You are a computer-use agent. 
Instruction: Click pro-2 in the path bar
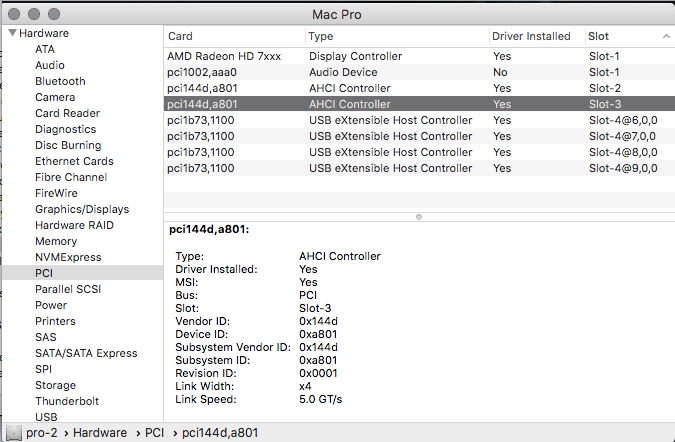(x=42, y=433)
